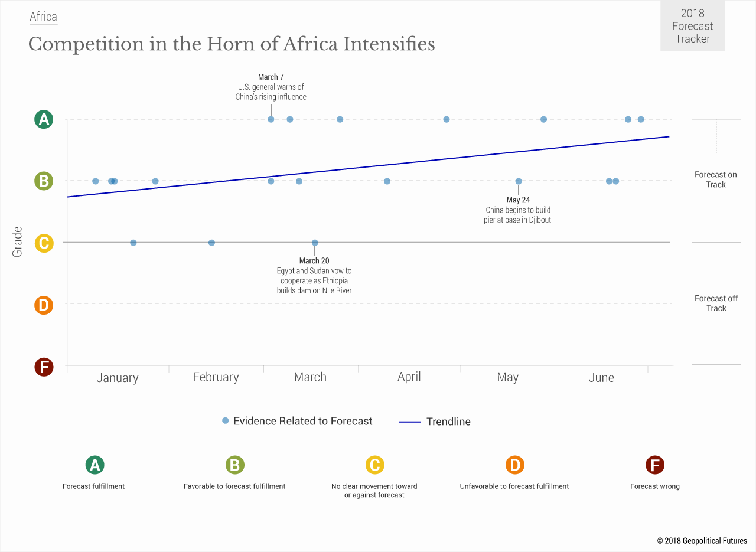Image resolution: width=756 pixels, height=552 pixels.
Task: Click the yellow C grade icon on the y-axis
Action: [x=43, y=243]
